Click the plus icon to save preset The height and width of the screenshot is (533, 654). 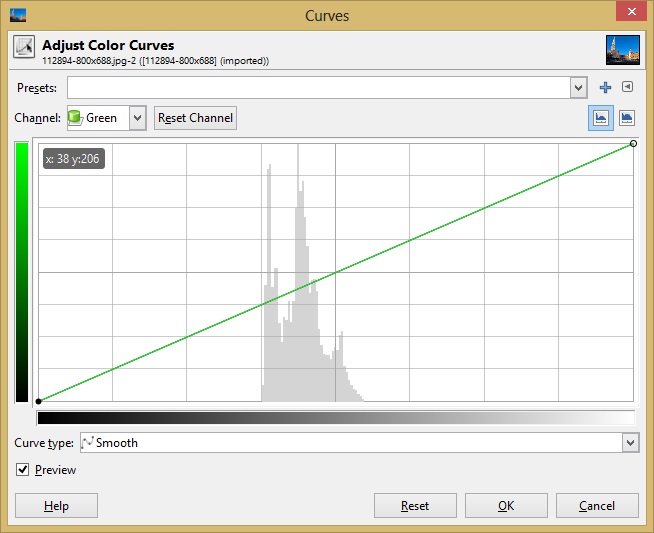pos(605,87)
